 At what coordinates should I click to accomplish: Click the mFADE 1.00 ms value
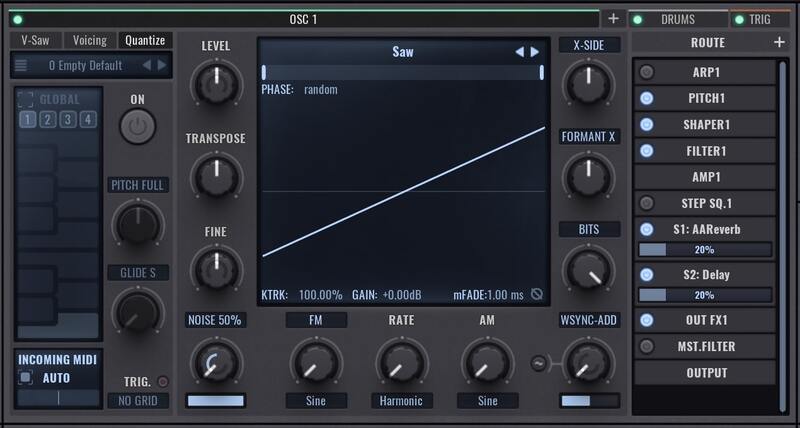[x=505, y=295]
